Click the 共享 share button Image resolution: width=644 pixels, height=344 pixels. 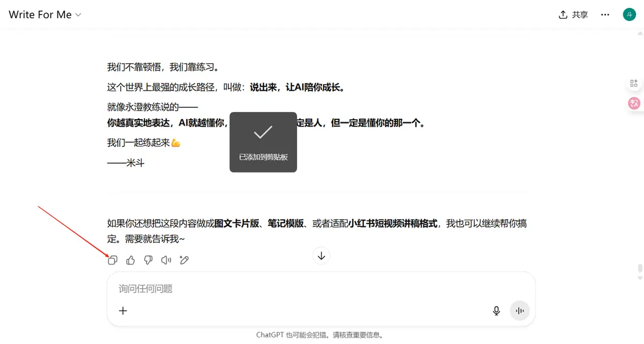pyautogui.click(x=573, y=15)
